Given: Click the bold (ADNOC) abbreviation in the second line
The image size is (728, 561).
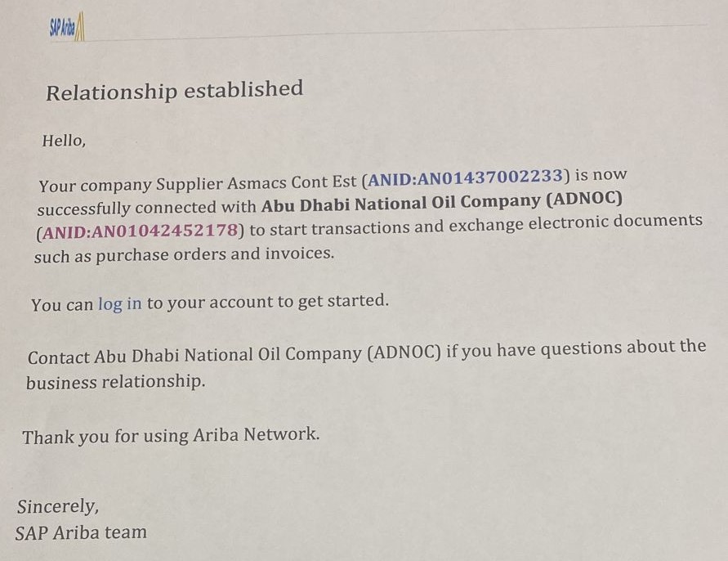Looking at the screenshot, I should point(584,199).
